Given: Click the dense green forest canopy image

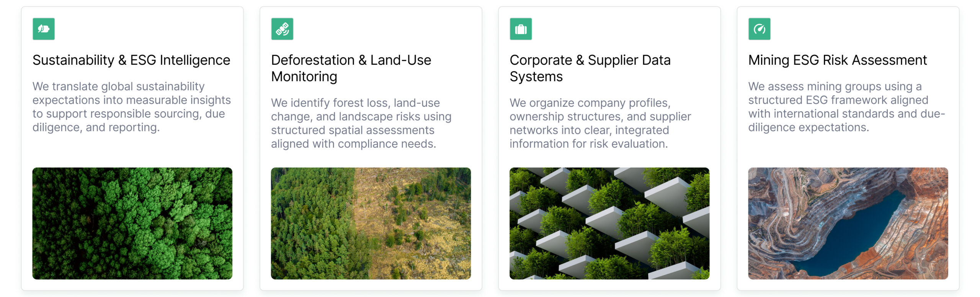Looking at the screenshot, I should pos(132,223).
